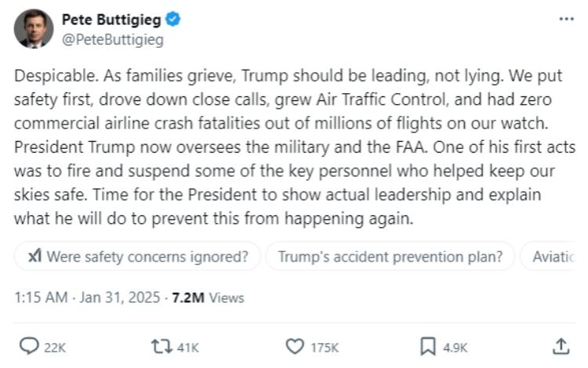Click the 7.2M Views count
The image size is (588, 368).
208,298
